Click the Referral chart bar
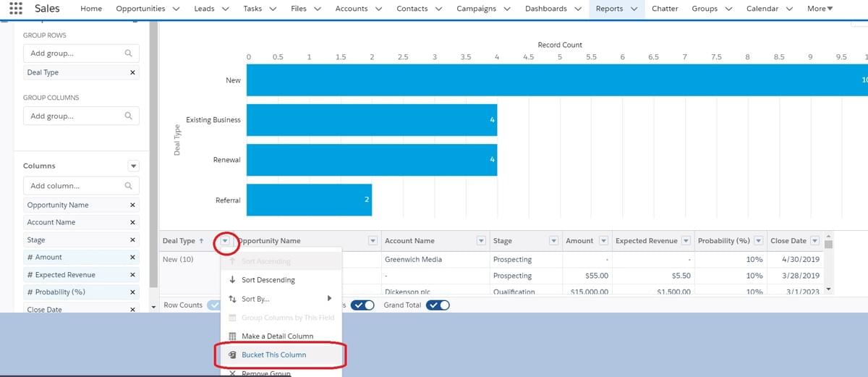 (x=309, y=200)
